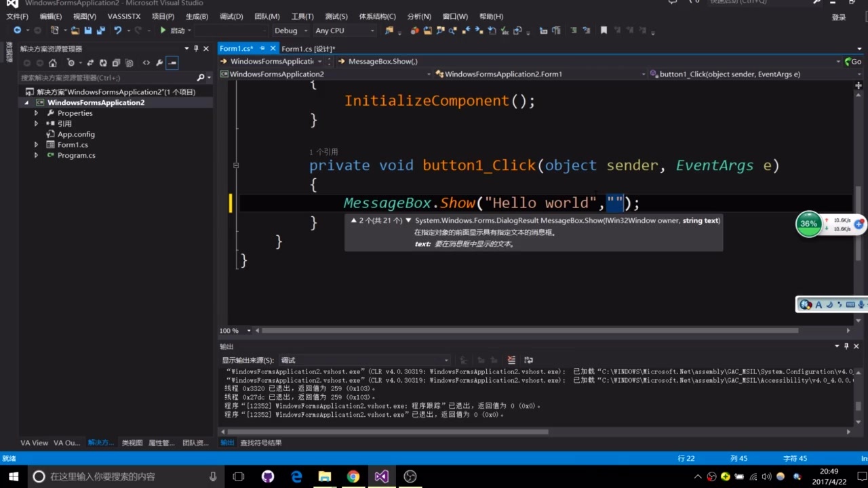Click the Clear All icon in the Output panel
The image size is (868, 488).
point(511,360)
